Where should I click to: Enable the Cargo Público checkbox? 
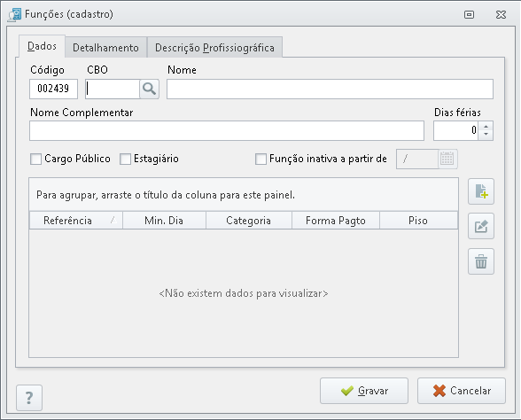coord(35,159)
